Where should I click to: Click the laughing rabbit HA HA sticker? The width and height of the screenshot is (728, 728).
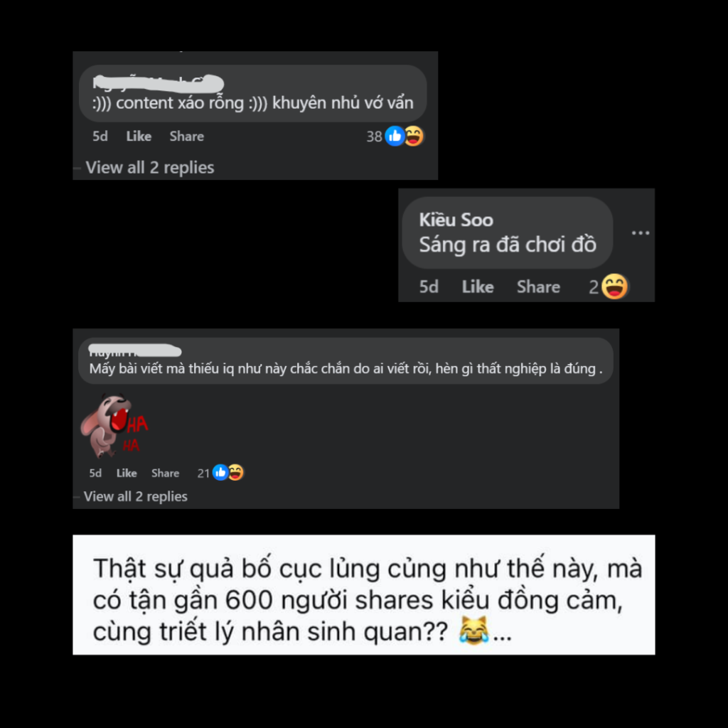pos(114,425)
